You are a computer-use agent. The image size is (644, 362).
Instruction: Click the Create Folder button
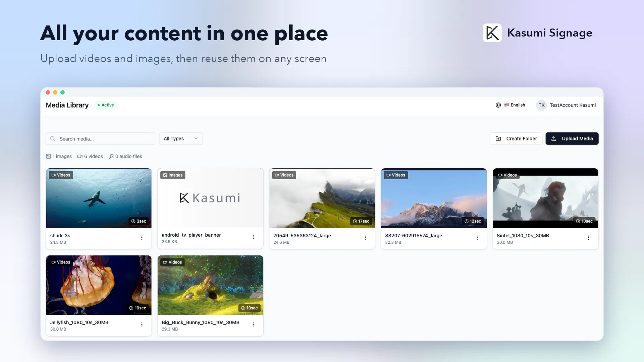(516, 138)
